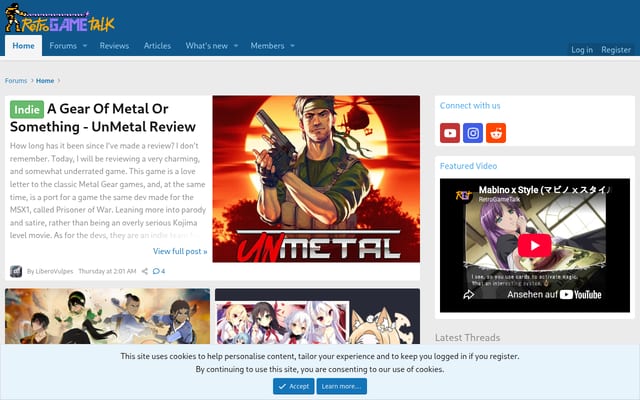The height and width of the screenshot is (400, 640).
Task: Open video on YouTube via Ansehen auf YouTube
Action: 554,294
